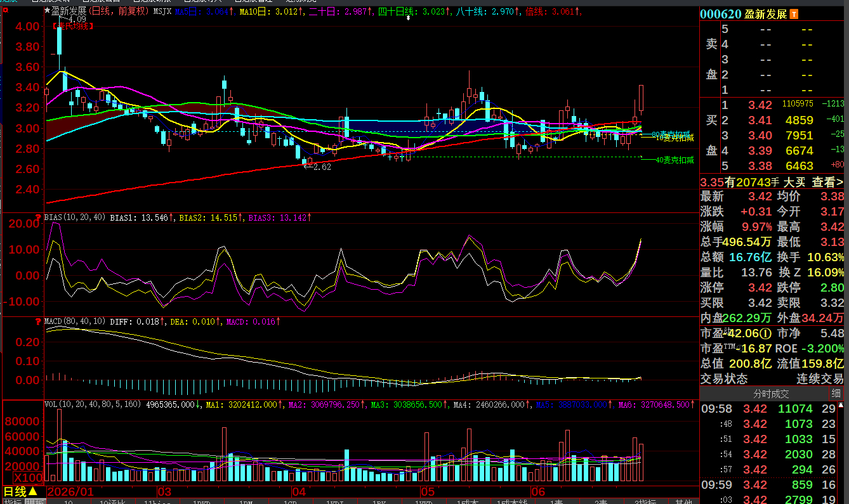
Task: Select the 指标 tab at bottom
Action: point(11,502)
